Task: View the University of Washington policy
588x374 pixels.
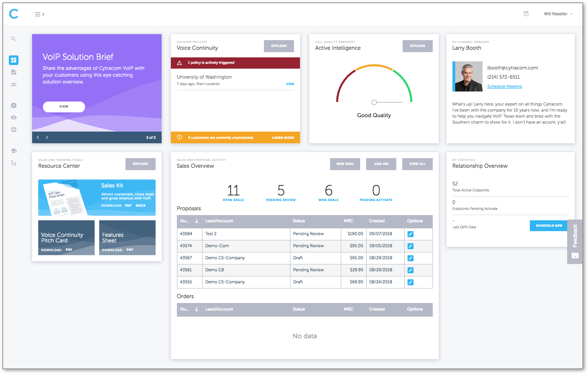Action: 290,84
